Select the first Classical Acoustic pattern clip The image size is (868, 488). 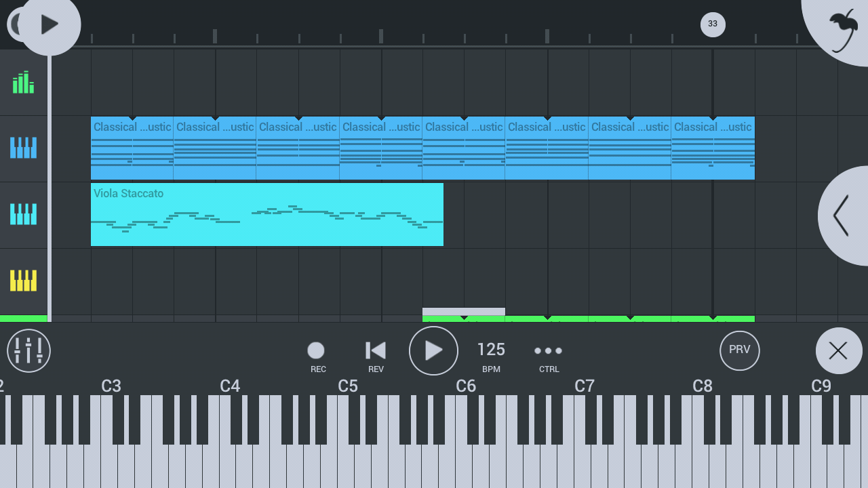coord(132,148)
